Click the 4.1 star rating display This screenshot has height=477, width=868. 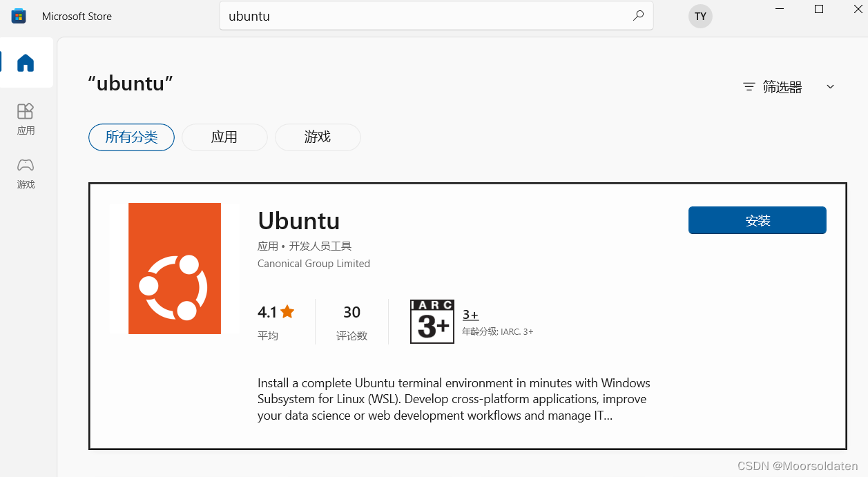click(275, 312)
